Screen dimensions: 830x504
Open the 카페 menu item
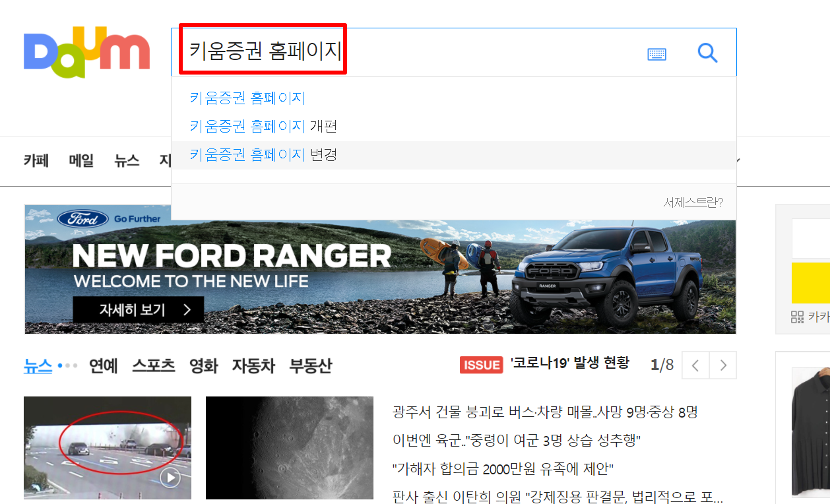[x=36, y=160]
